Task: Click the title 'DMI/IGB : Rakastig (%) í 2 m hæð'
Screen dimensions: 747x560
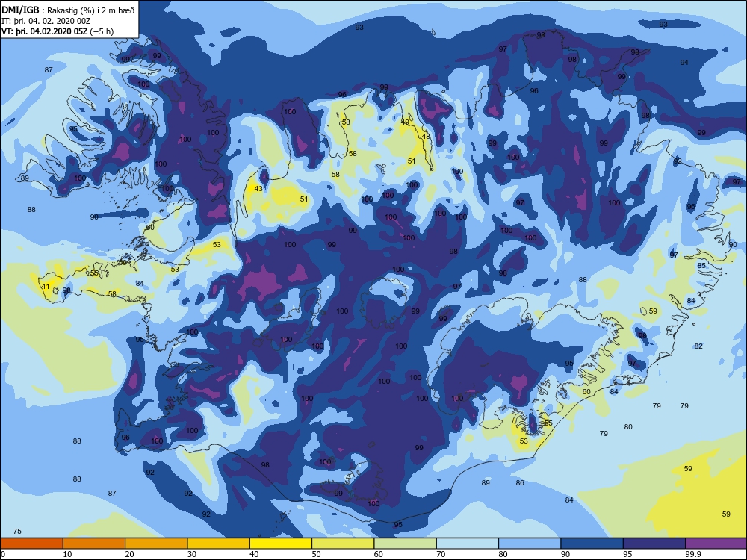Action: (69, 10)
